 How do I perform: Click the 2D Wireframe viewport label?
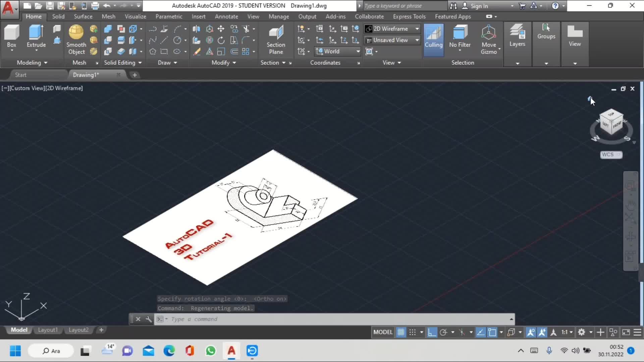point(64,88)
